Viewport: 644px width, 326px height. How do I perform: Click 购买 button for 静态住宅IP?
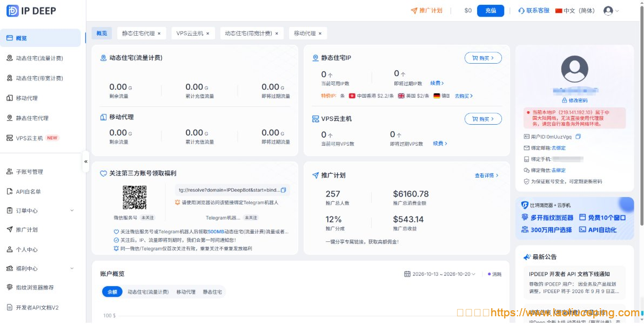pyautogui.click(x=483, y=58)
